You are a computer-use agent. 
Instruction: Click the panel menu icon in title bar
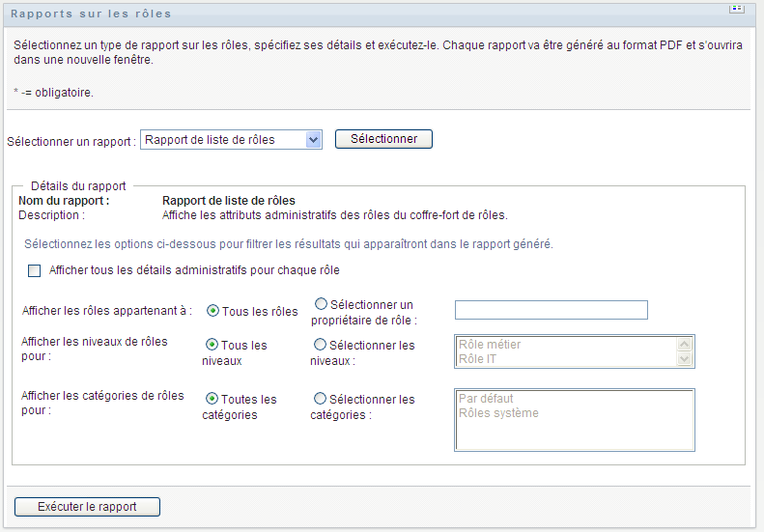[x=736, y=9]
